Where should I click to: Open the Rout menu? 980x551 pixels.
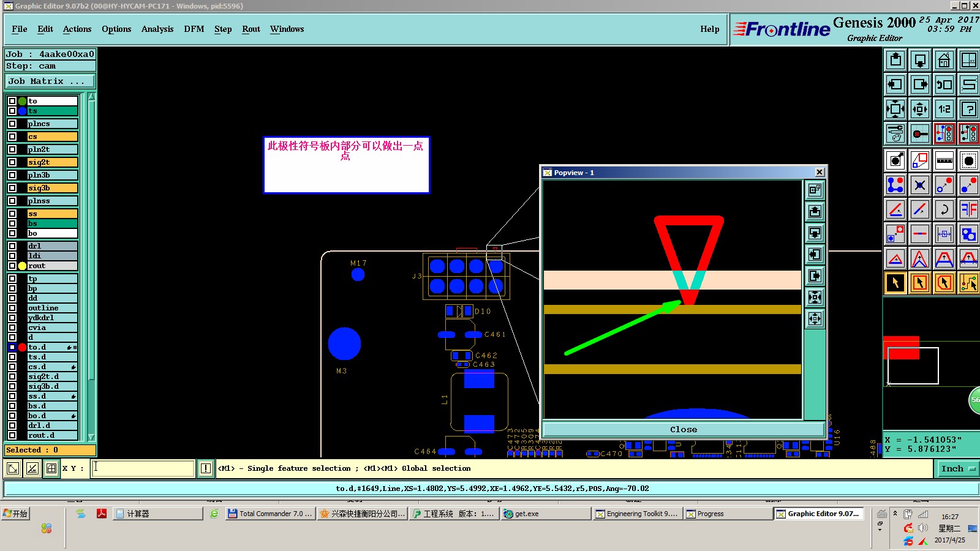[251, 29]
